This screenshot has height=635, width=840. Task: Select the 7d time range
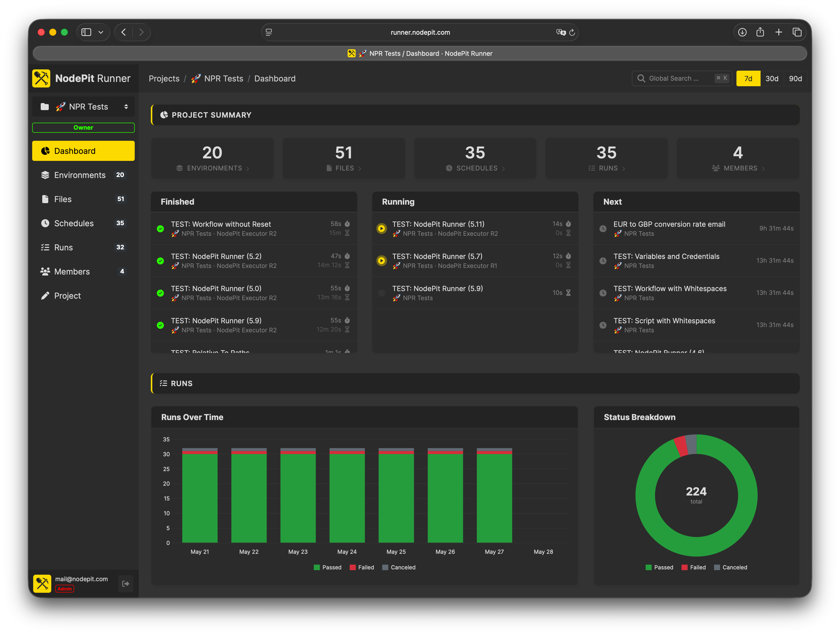point(748,79)
